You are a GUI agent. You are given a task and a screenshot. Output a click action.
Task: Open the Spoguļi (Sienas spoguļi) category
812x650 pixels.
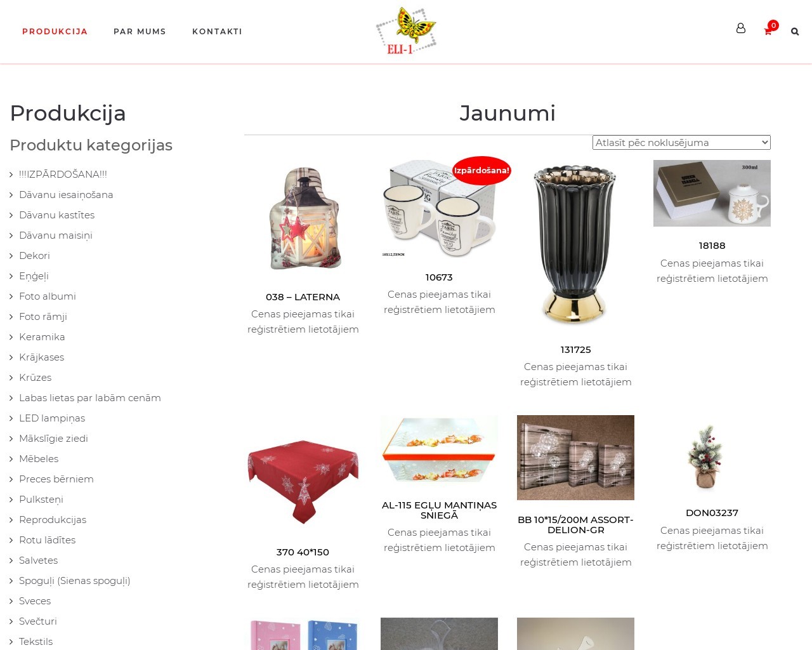pos(75,581)
